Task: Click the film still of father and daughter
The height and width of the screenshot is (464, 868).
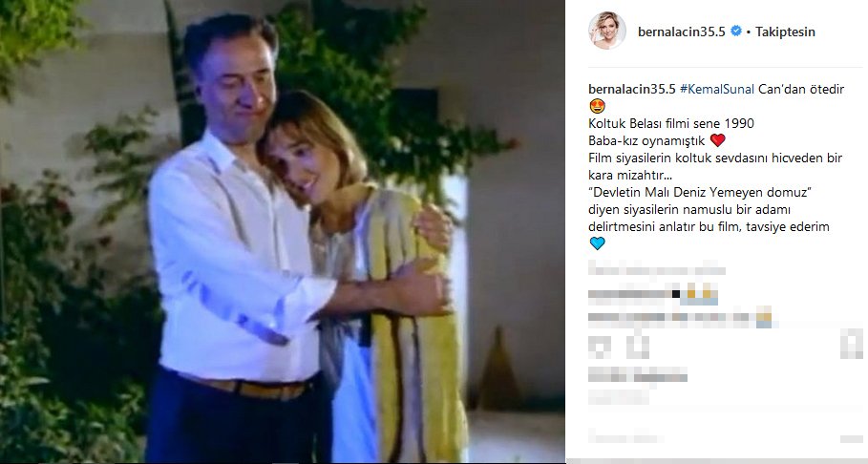Action: [283, 231]
